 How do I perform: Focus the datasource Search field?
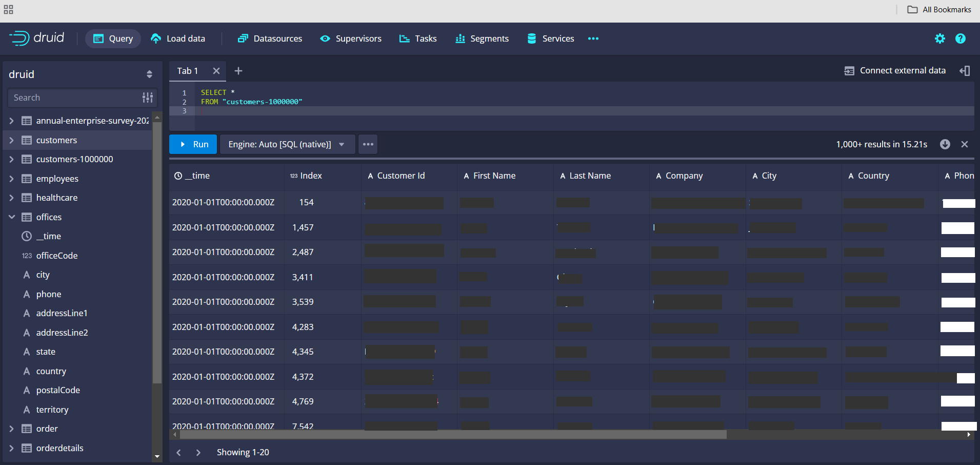click(74, 98)
